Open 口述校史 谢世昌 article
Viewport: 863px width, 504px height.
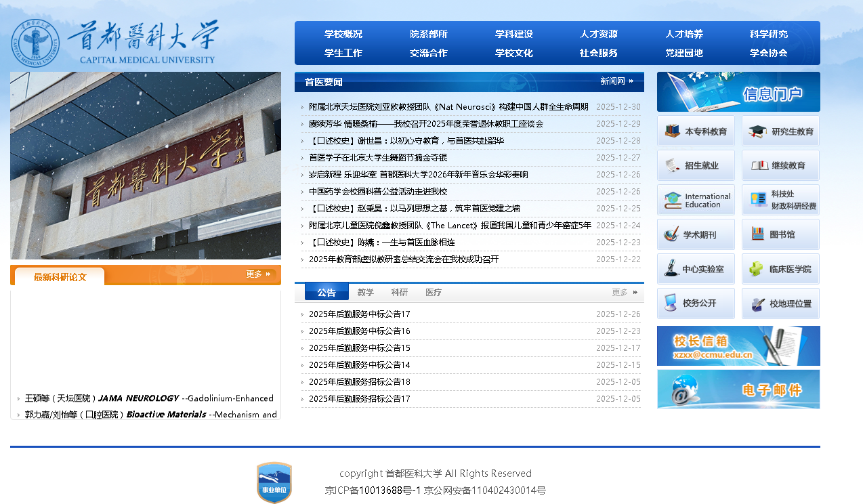click(406, 141)
